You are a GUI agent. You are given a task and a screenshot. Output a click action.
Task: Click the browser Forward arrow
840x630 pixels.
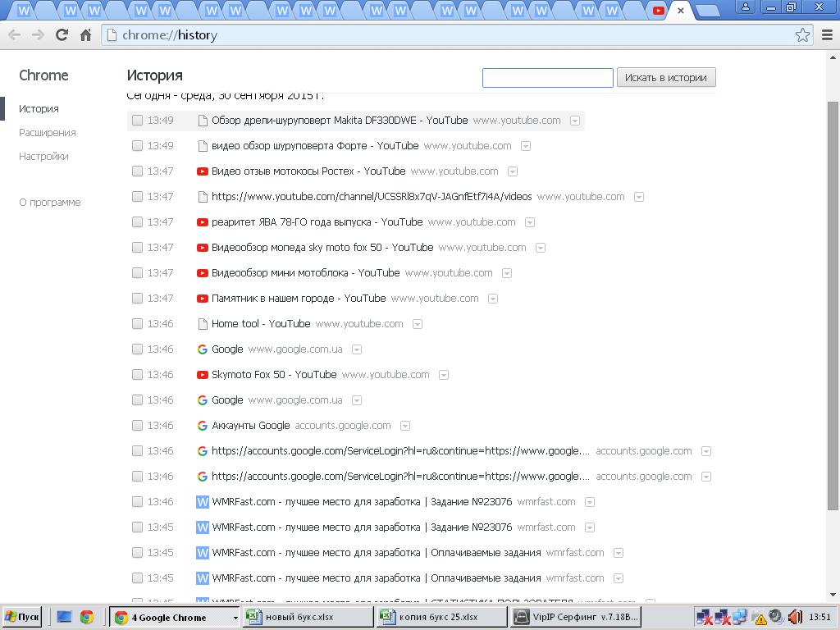pos(38,35)
